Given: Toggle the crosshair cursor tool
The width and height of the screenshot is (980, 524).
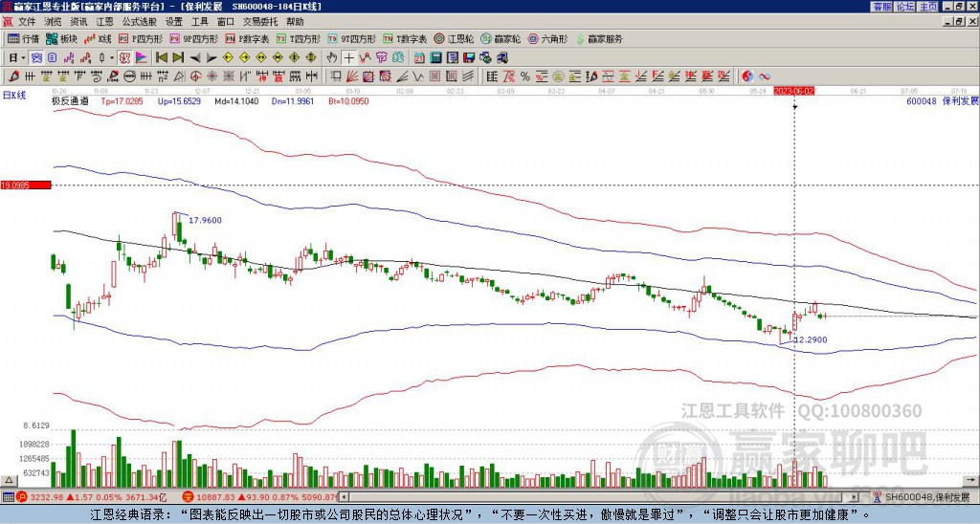Looking at the screenshot, I should coord(348,58).
